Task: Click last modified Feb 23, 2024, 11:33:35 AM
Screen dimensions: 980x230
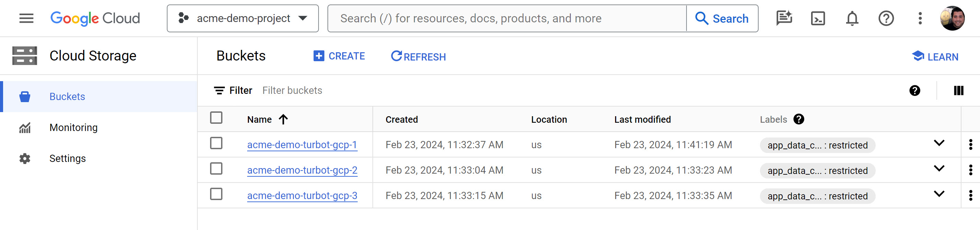Action: coord(673,195)
